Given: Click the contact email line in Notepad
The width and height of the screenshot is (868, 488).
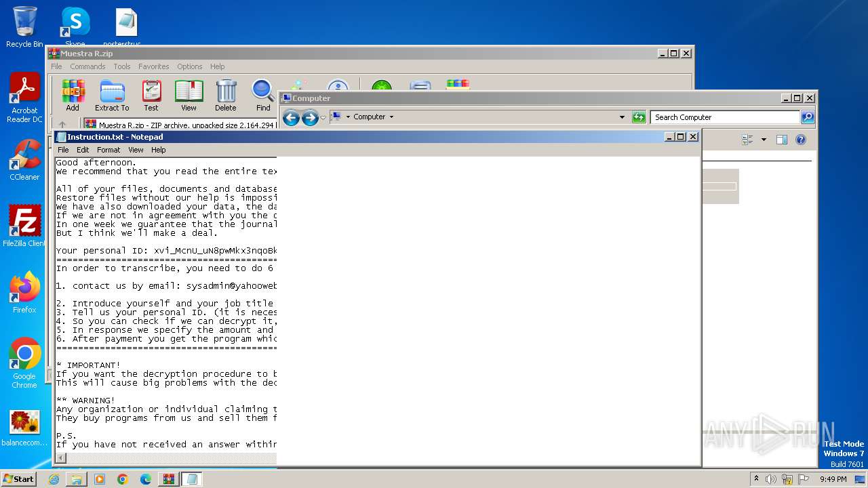Looking at the screenshot, I should pyautogui.click(x=166, y=286).
